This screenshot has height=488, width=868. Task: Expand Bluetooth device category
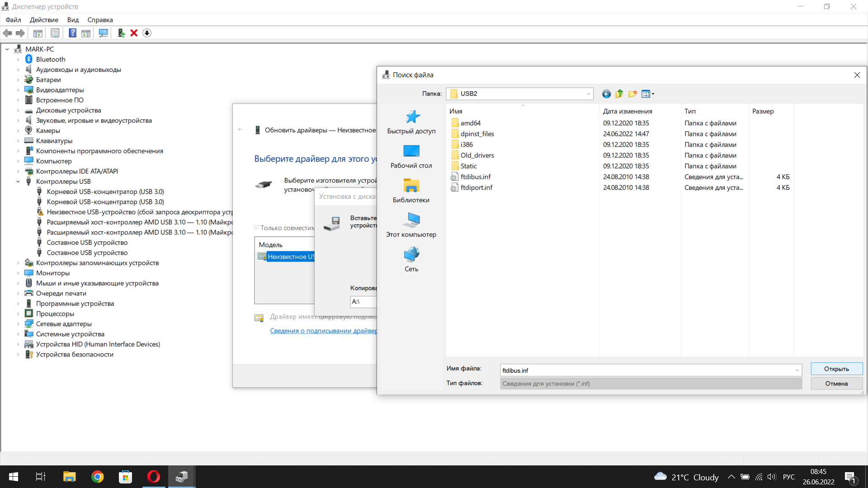[x=18, y=59]
